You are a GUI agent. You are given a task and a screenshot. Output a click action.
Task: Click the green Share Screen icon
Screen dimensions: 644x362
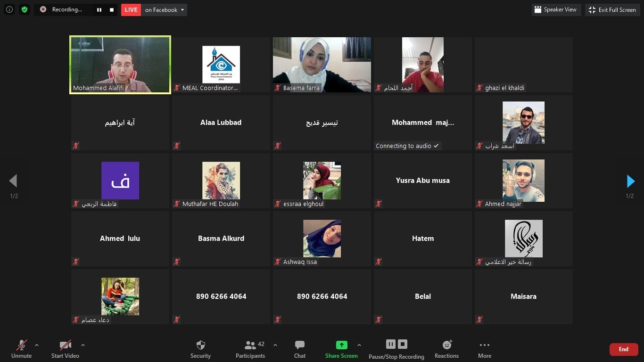point(341,345)
